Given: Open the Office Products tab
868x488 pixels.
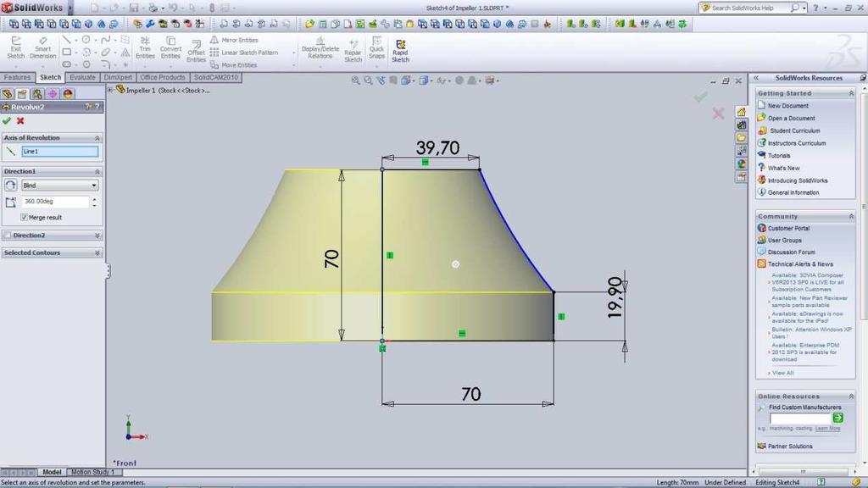Looking at the screenshot, I should (163, 77).
